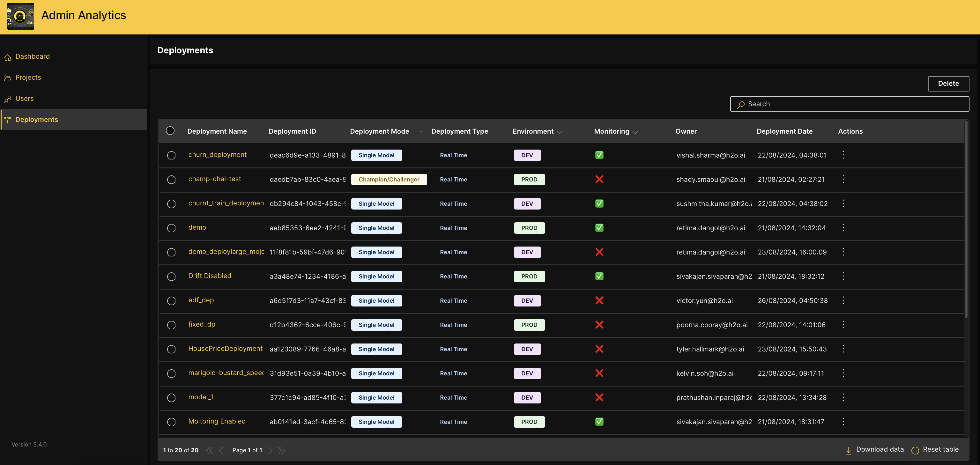Open actions menu for Drift Disabled row

coord(843,276)
